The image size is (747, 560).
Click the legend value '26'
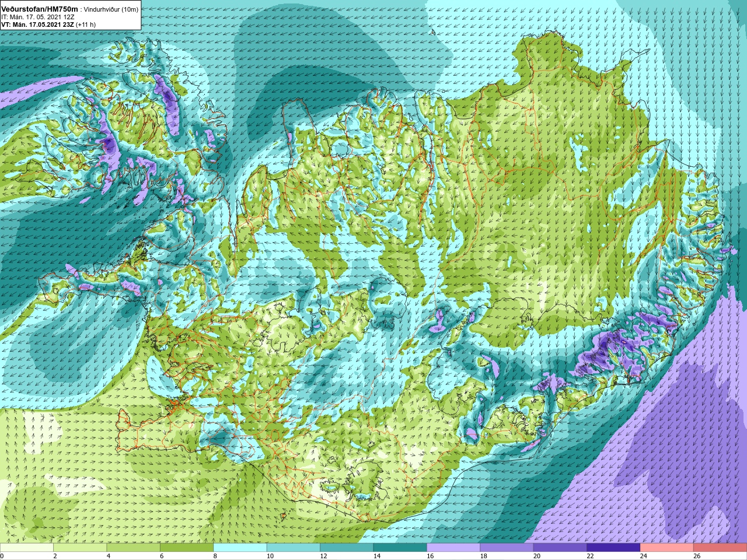pyautogui.click(x=697, y=556)
